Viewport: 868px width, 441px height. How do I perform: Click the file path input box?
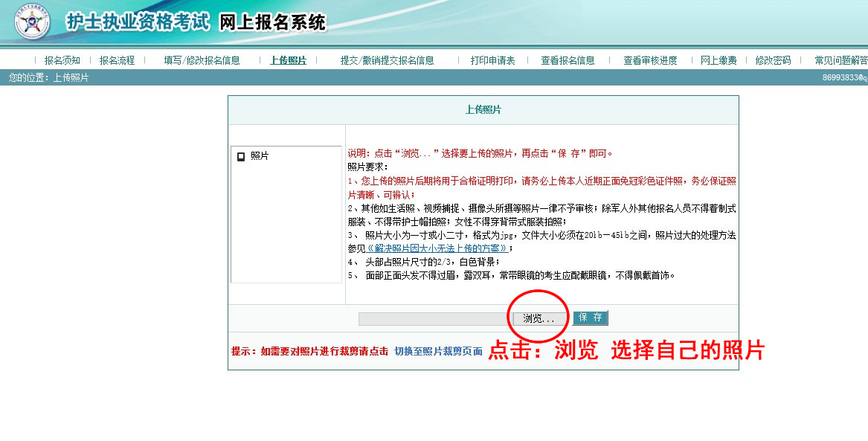click(433, 319)
